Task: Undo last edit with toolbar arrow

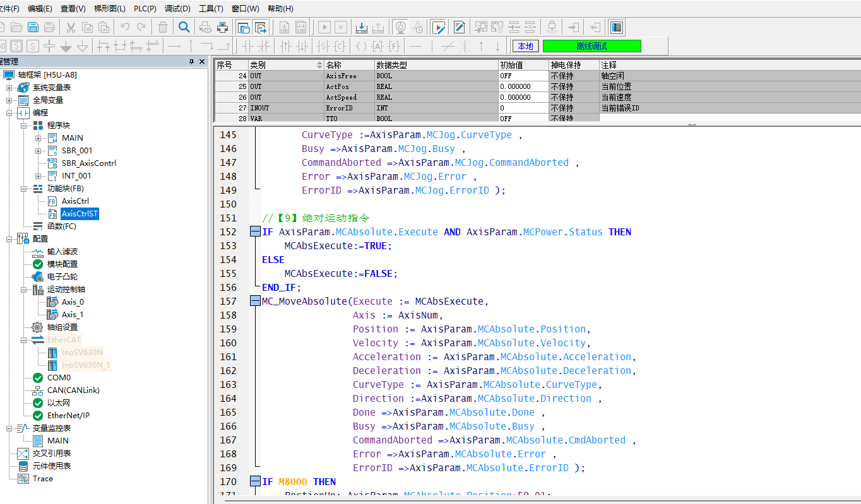Action: (125, 27)
